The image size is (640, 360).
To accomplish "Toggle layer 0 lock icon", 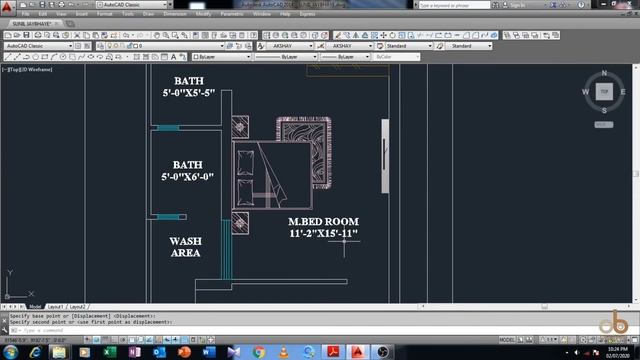I will (129, 46).
